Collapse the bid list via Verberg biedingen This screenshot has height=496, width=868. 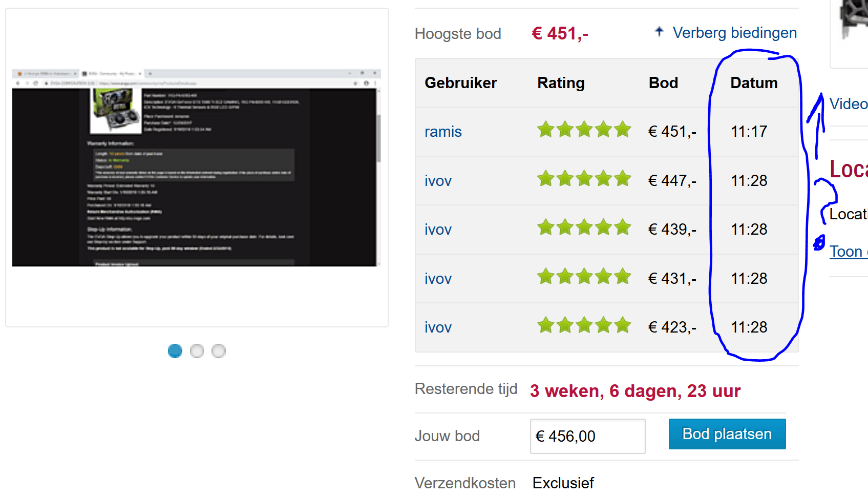pos(734,33)
